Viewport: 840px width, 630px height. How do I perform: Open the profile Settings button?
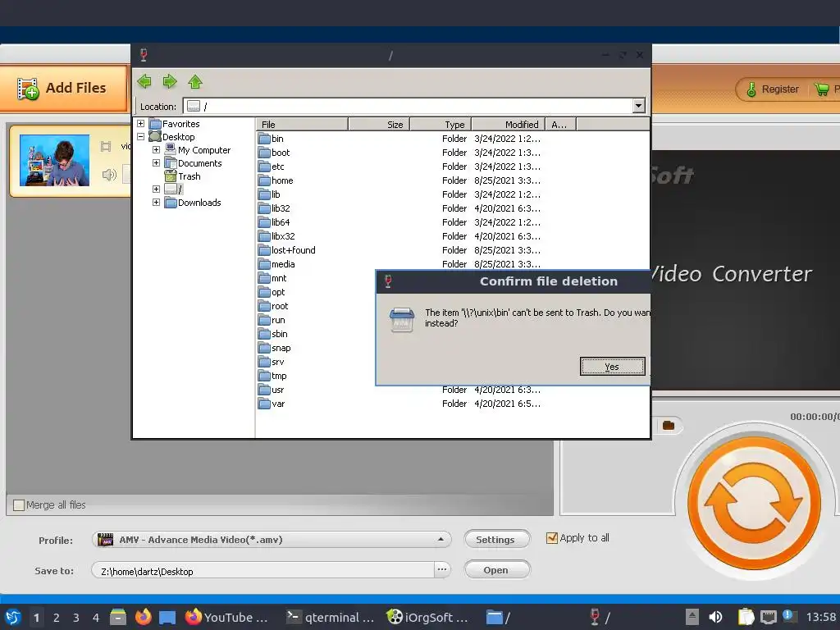[496, 540]
